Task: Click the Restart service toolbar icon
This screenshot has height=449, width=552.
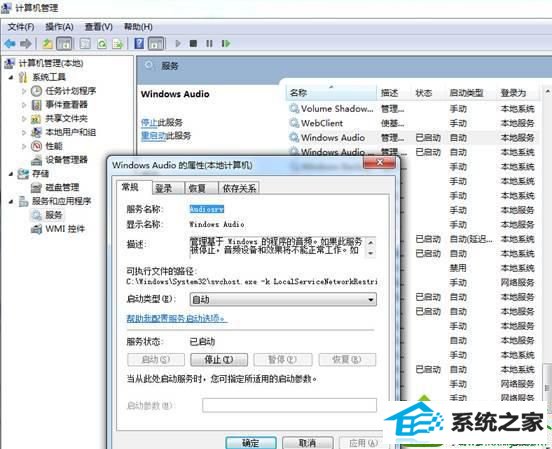Action: coord(226,43)
